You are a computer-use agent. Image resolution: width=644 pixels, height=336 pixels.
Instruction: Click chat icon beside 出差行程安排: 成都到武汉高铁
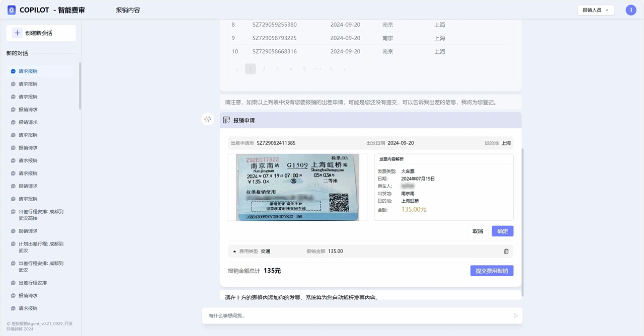coord(13,212)
